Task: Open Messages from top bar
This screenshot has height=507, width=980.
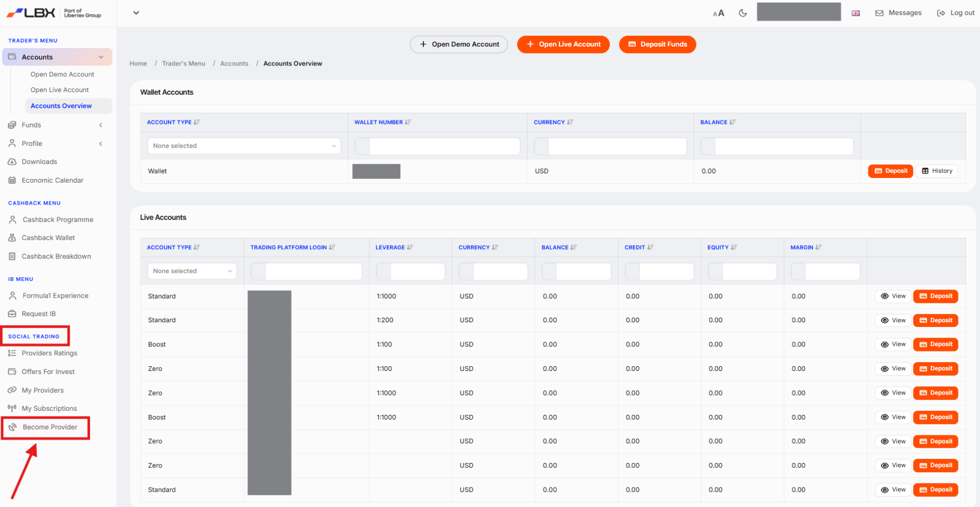Action: tap(899, 13)
